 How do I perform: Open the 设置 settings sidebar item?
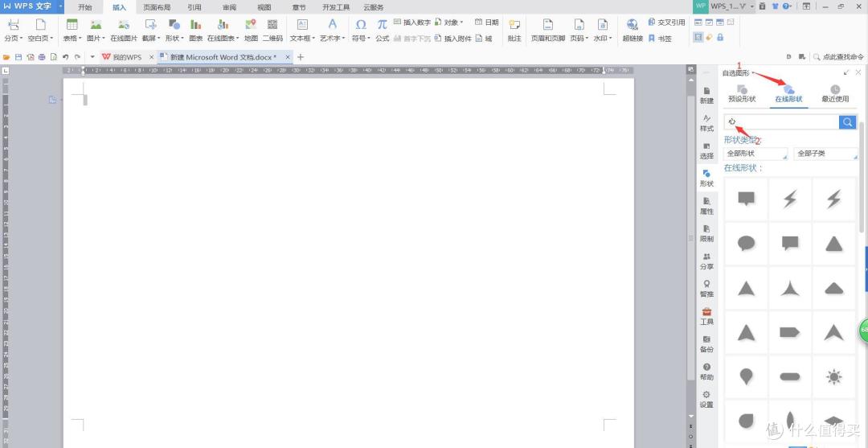[706, 399]
